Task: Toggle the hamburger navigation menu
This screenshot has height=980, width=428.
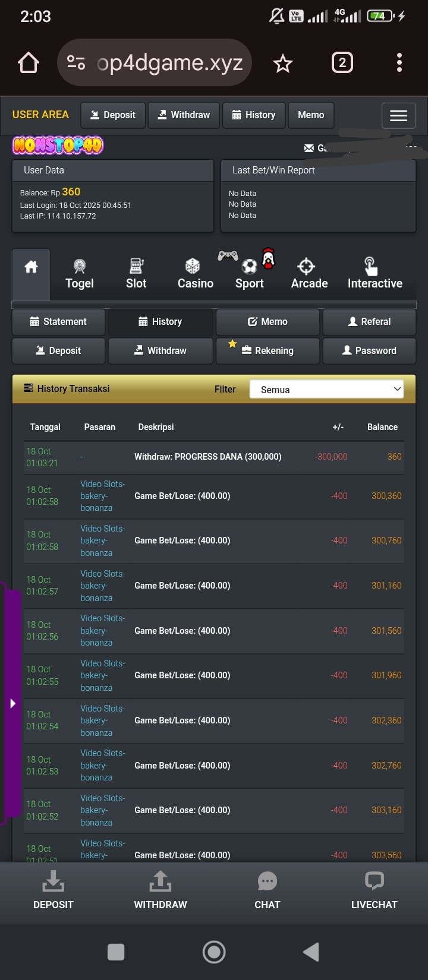Action: (x=398, y=115)
